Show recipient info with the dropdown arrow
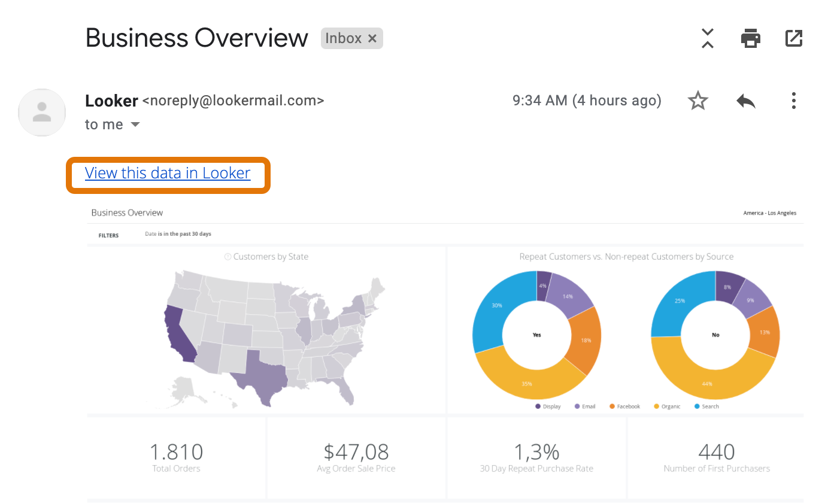825x504 pixels. pos(135,125)
